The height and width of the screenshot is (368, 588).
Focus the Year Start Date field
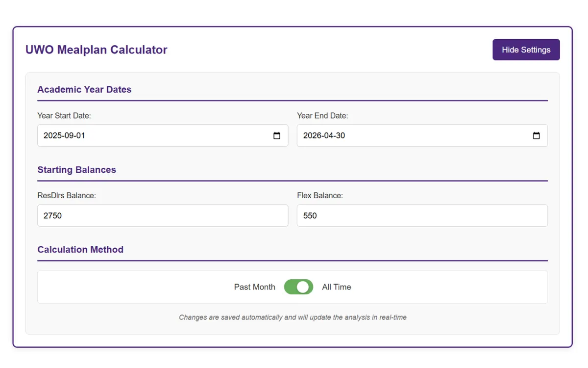coord(163,135)
